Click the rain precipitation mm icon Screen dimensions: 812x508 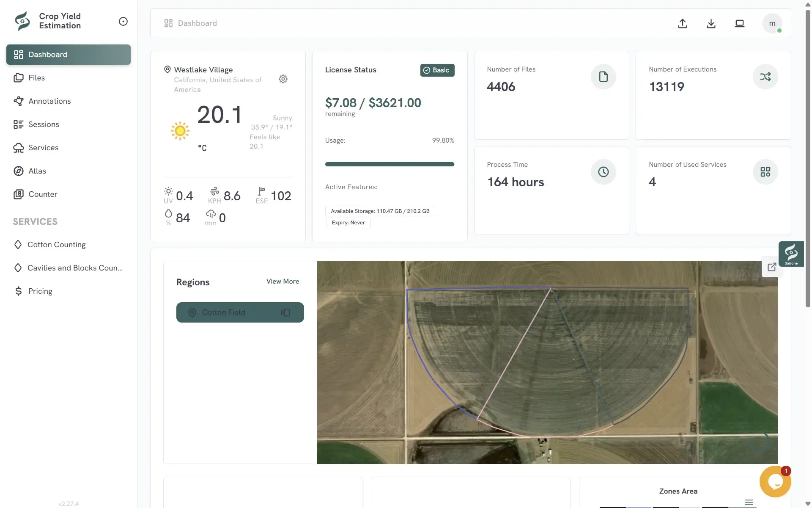coord(211,214)
